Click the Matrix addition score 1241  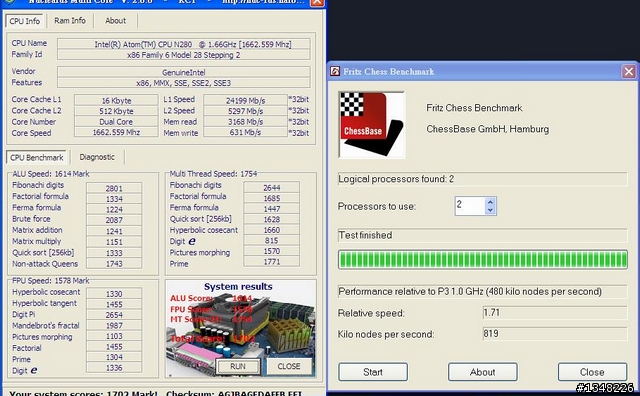114,231
